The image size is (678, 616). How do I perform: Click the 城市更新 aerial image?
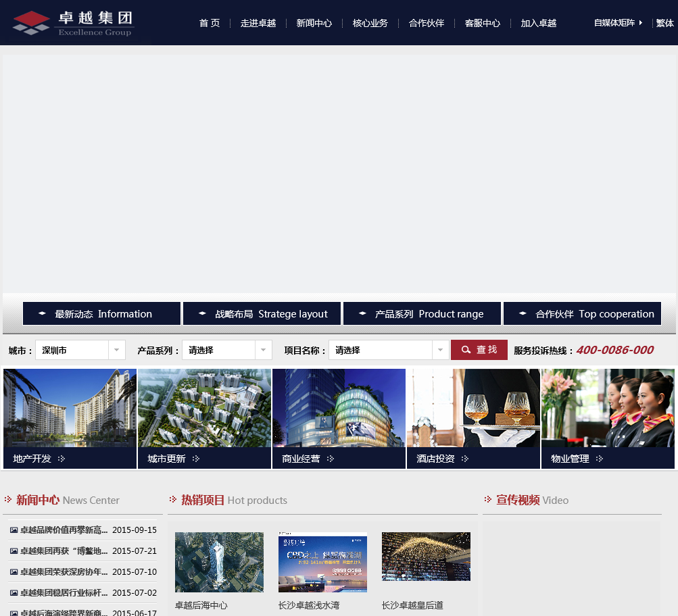coord(205,408)
